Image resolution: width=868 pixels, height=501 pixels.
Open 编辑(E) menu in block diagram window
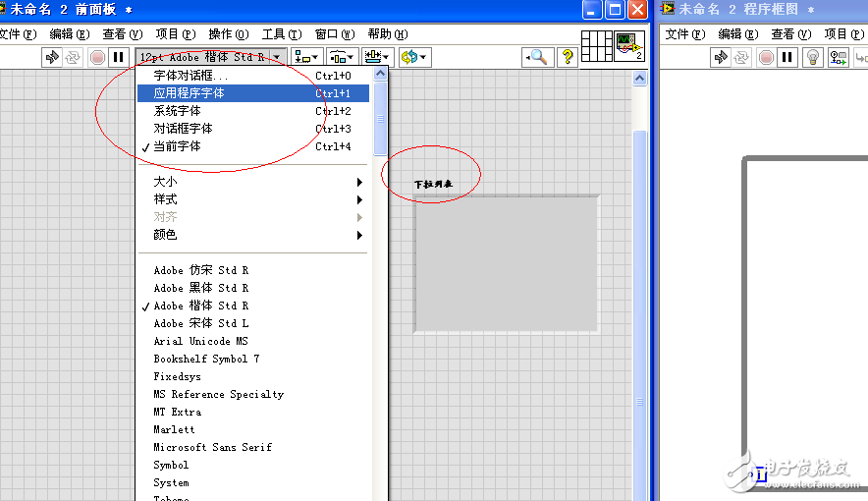point(738,34)
